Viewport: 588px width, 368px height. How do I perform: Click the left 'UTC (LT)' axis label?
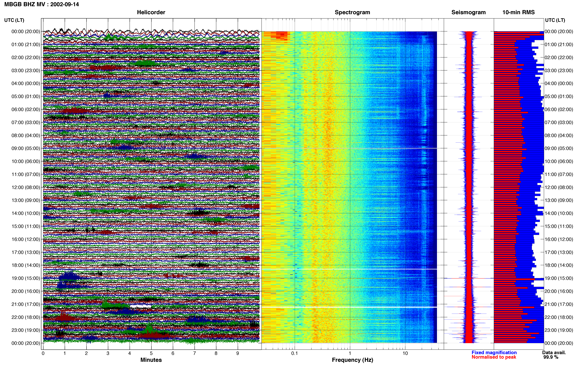pyautogui.click(x=14, y=20)
